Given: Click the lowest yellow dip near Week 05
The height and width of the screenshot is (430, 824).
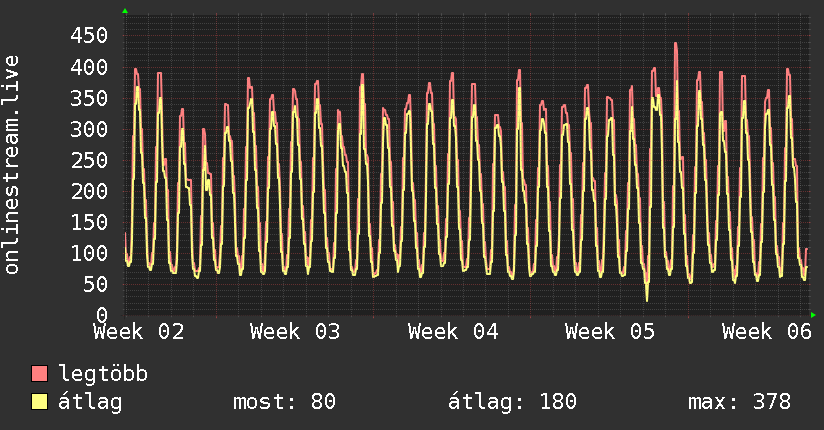Looking at the screenshot, I should click(646, 300).
